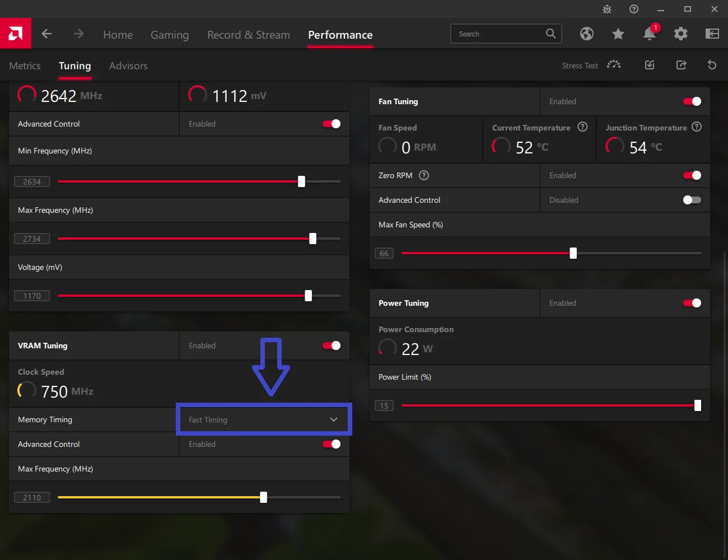
Task: Toggle the sidebar panel icon
Action: (712, 34)
